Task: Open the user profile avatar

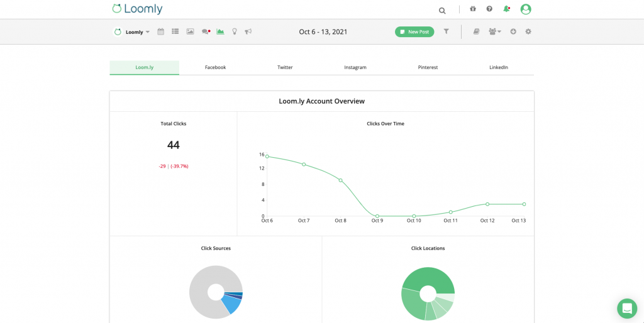Action: tap(526, 9)
